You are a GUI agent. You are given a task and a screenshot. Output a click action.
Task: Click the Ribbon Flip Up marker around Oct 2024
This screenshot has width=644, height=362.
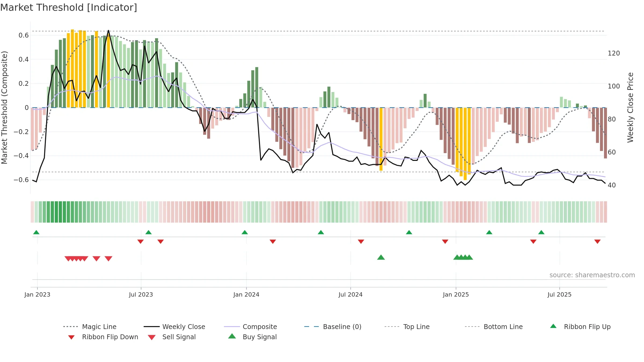pos(409,232)
